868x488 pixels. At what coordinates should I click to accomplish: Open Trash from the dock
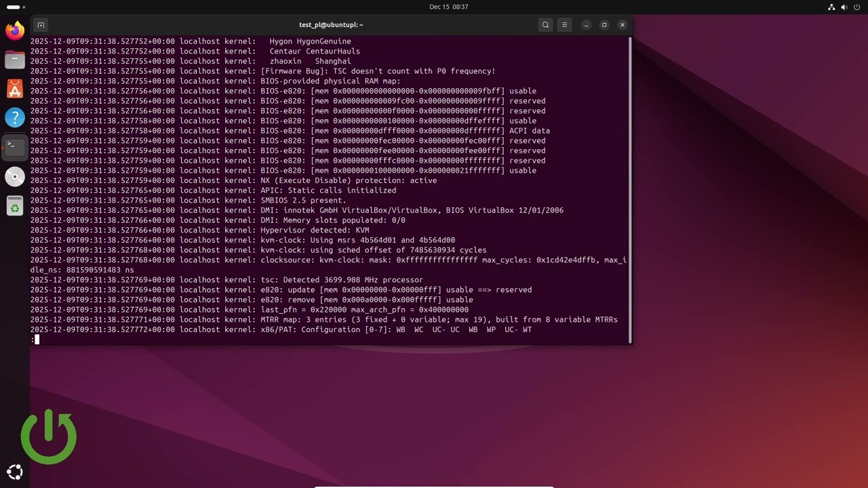[x=15, y=205]
